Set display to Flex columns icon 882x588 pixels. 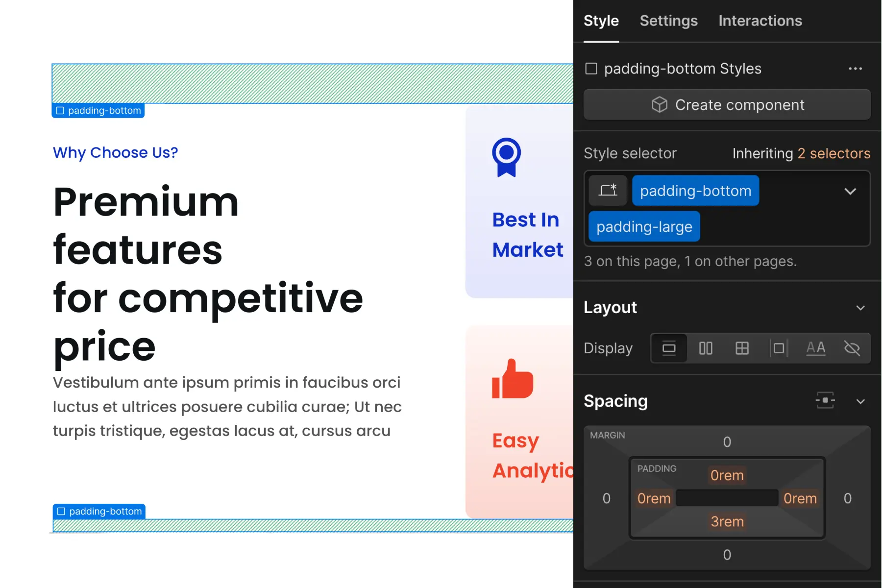click(x=706, y=348)
